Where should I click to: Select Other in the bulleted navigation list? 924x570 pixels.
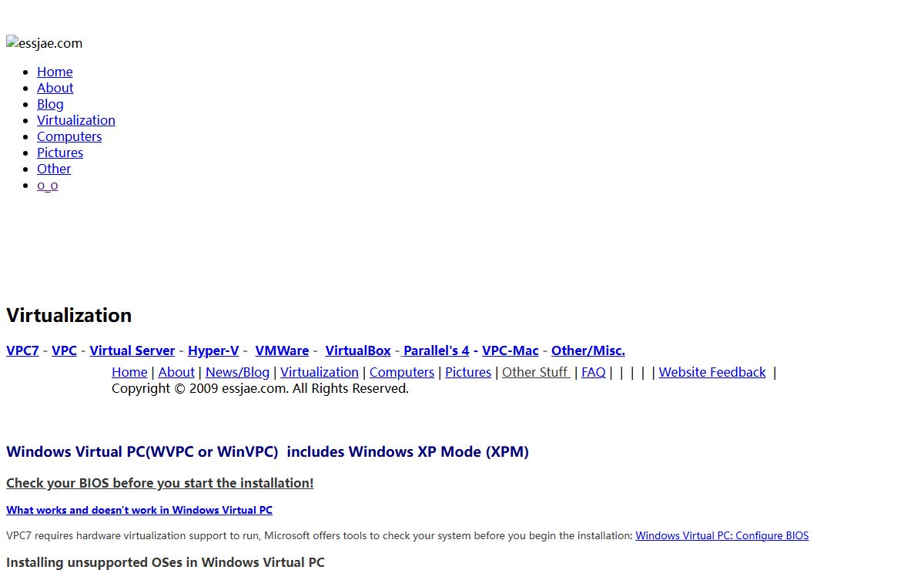tap(54, 169)
